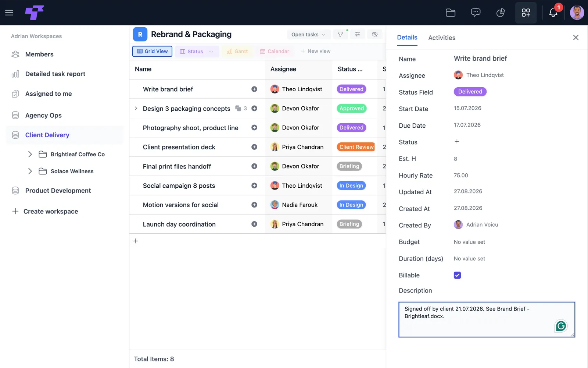Open the user avatar in top bar
Screen dimensions: 588x368
(577, 13)
